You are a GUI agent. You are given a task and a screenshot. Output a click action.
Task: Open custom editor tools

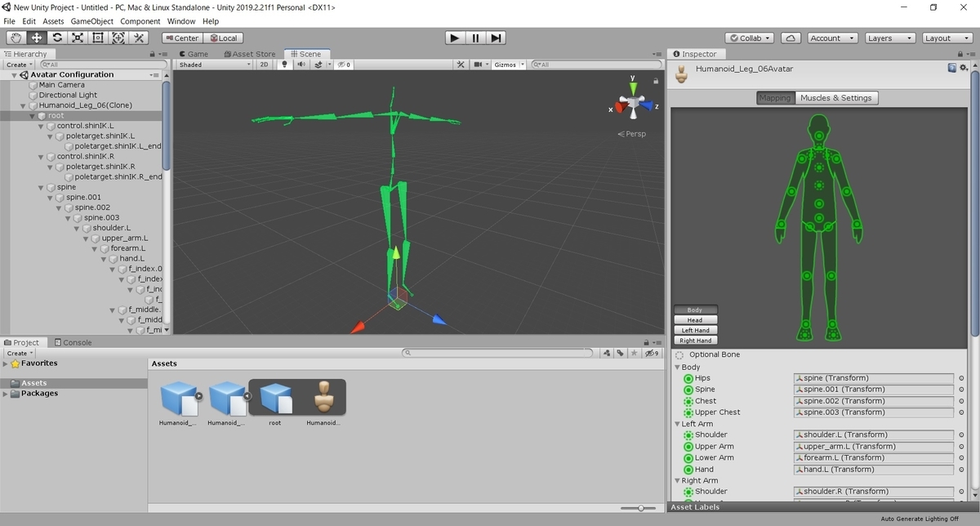pyautogui.click(x=139, y=38)
